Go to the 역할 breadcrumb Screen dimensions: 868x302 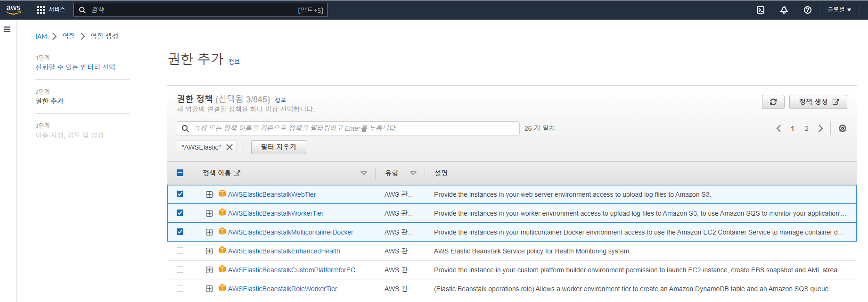[x=69, y=36]
